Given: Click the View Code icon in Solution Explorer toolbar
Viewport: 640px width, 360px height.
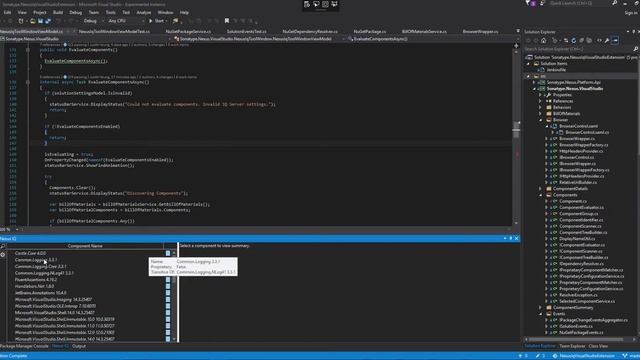Looking at the screenshot, I should pos(599,40).
